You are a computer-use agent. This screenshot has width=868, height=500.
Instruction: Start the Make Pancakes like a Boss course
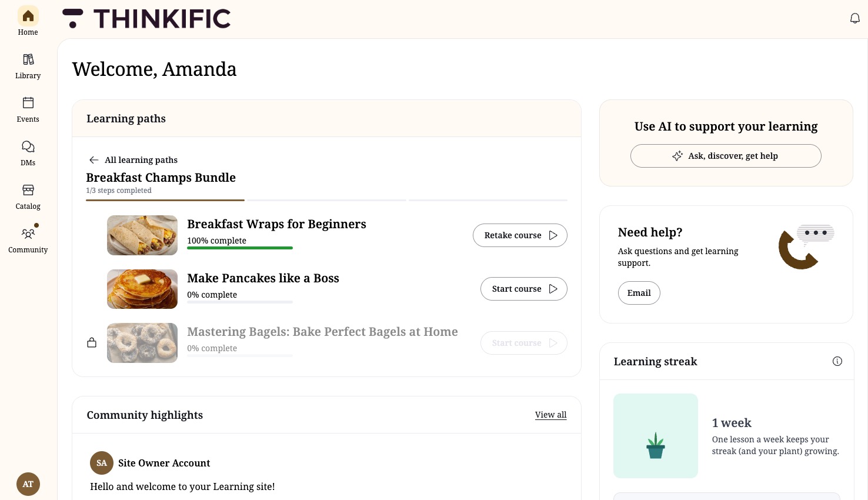point(524,289)
